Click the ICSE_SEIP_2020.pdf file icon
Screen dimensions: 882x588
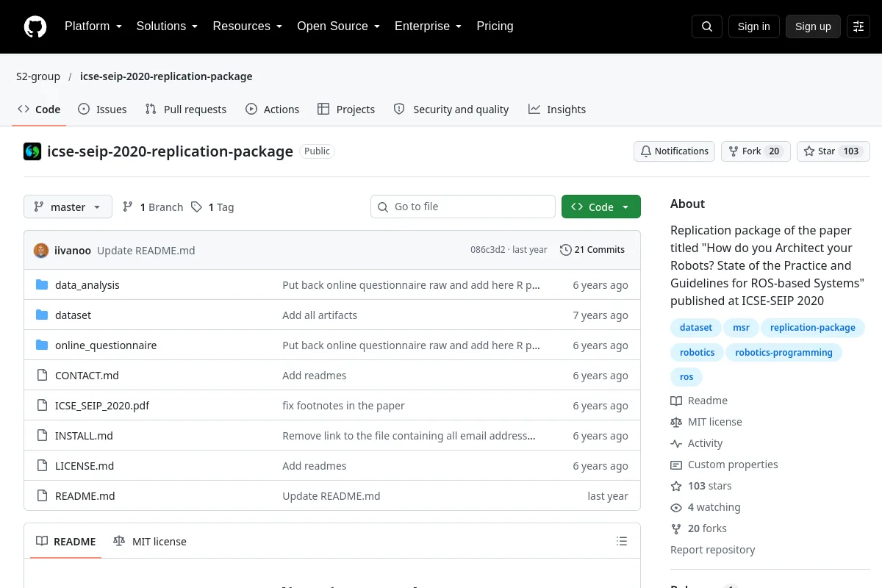(x=42, y=406)
